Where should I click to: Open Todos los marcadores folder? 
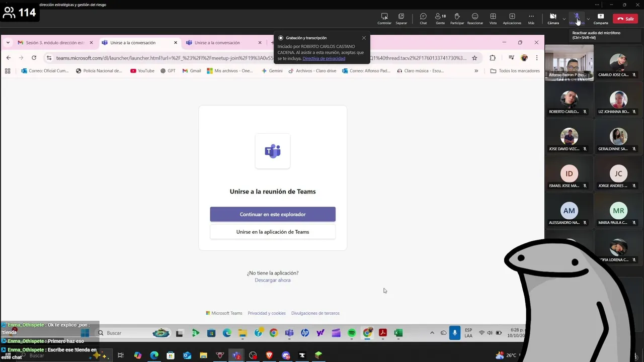pos(515,71)
